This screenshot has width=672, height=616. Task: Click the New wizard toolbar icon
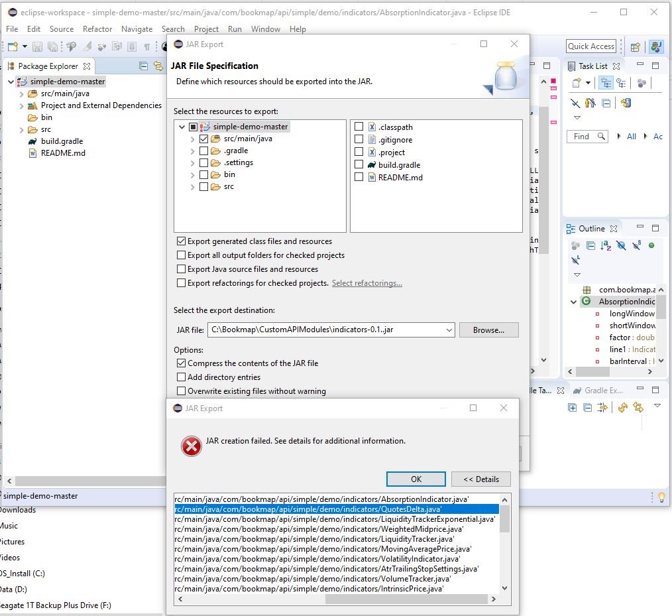pos(13,46)
